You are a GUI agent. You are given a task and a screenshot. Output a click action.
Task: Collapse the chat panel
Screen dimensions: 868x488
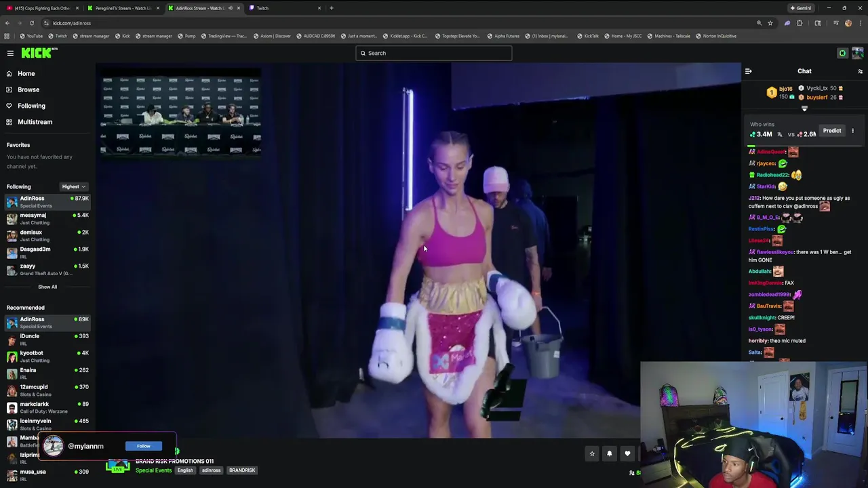748,71
